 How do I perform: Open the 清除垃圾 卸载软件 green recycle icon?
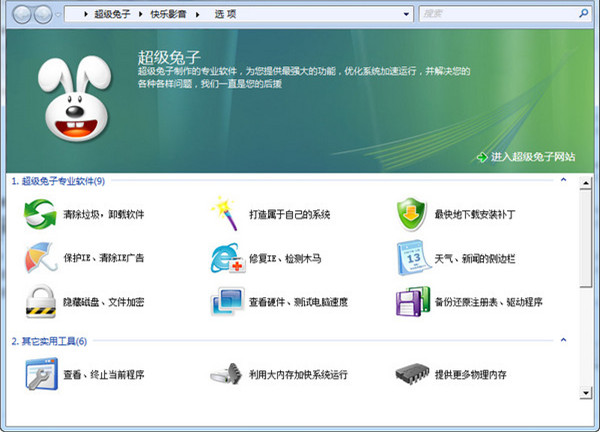point(40,214)
